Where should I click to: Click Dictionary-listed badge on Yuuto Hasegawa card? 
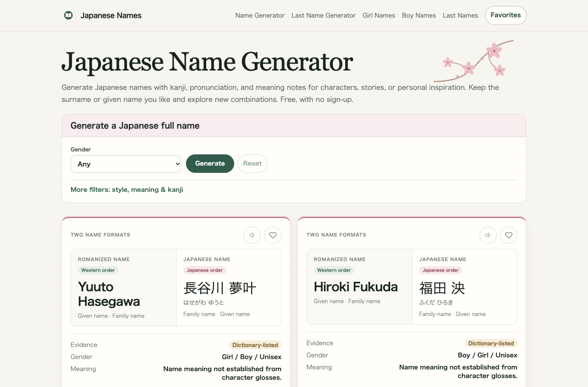pos(255,345)
